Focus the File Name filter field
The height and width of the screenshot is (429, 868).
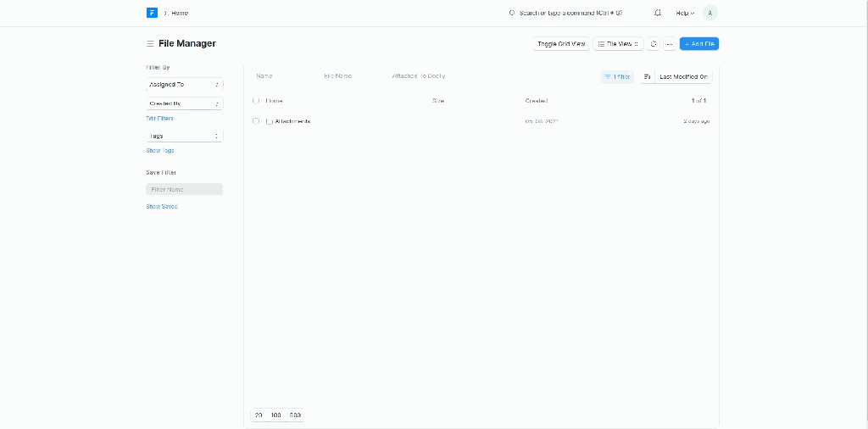click(x=353, y=75)
